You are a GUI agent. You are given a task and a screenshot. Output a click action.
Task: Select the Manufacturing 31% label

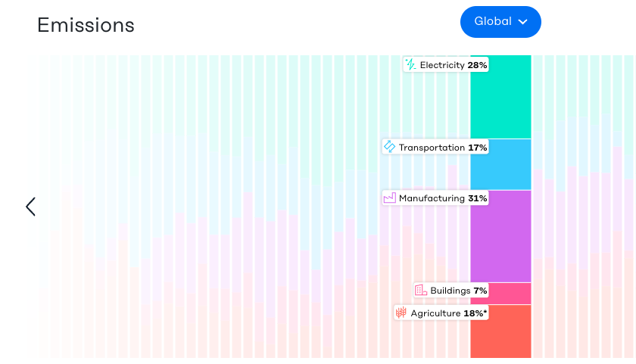(443, 198)
